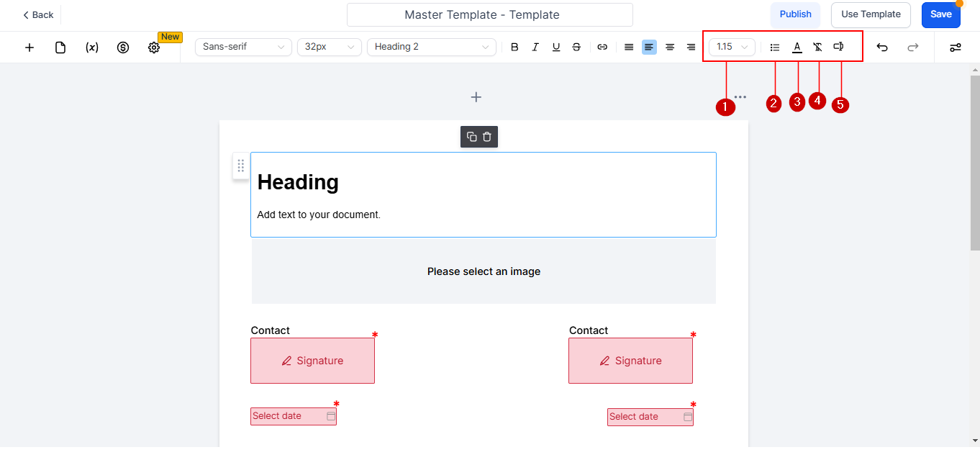The height and width of the screenshot is (460, 980).
Task: Click the Publish button
Action: click(795, 14)
